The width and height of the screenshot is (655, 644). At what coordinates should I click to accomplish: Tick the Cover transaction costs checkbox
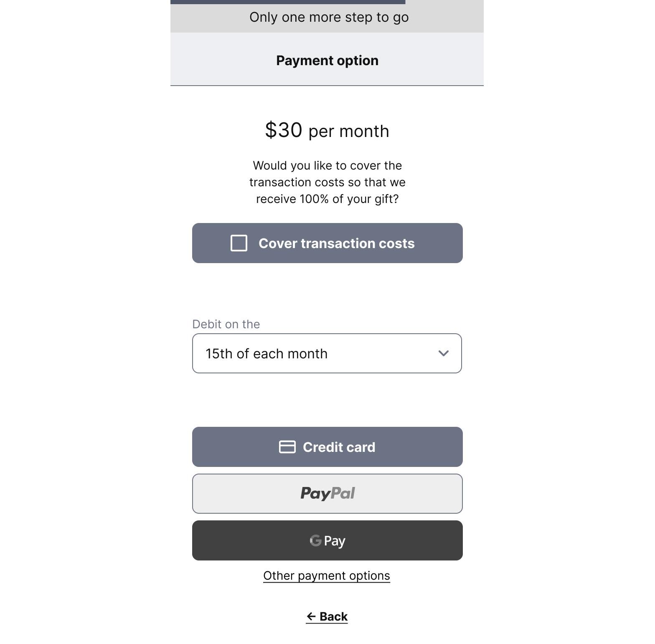click(x=239, y=243)
